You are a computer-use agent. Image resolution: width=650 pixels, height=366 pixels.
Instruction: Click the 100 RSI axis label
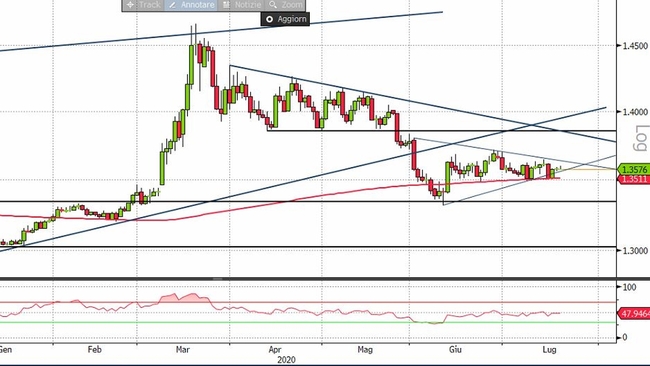(629, 287)
